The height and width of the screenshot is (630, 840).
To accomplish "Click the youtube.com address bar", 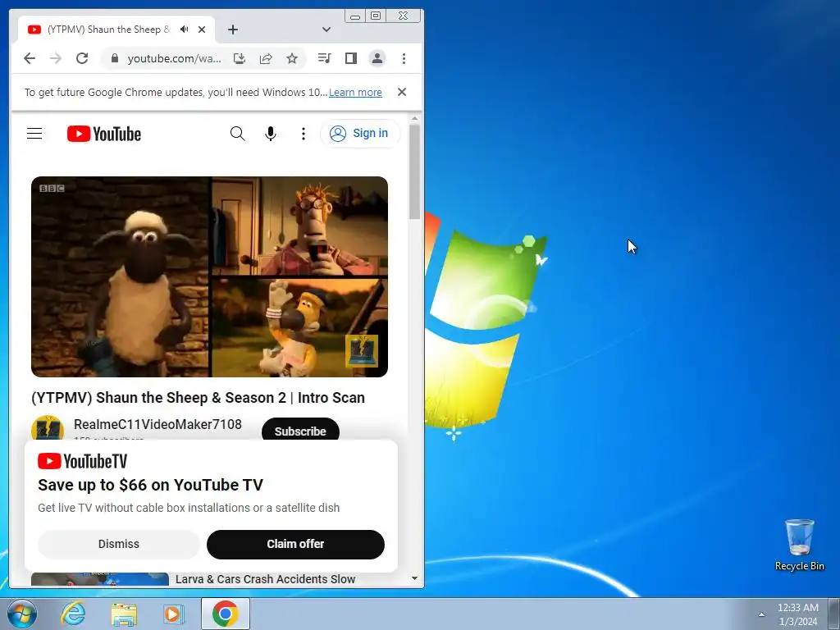I will [x=174, y=58].
